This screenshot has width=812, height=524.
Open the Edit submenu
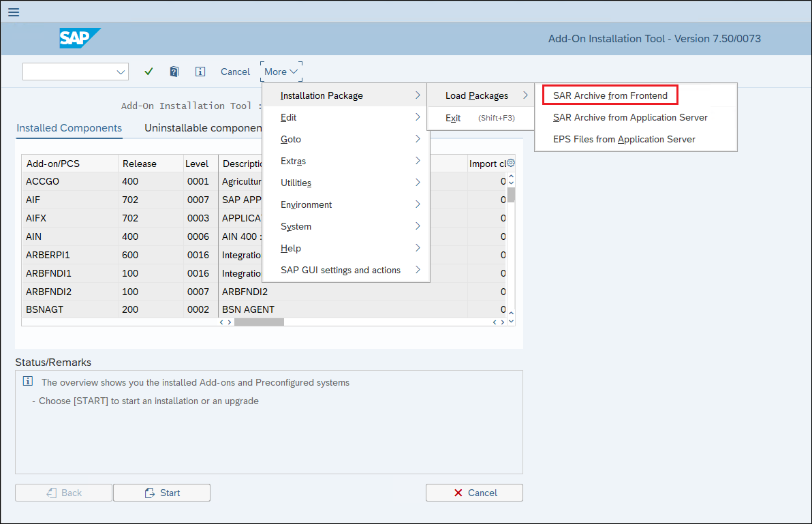346,117
